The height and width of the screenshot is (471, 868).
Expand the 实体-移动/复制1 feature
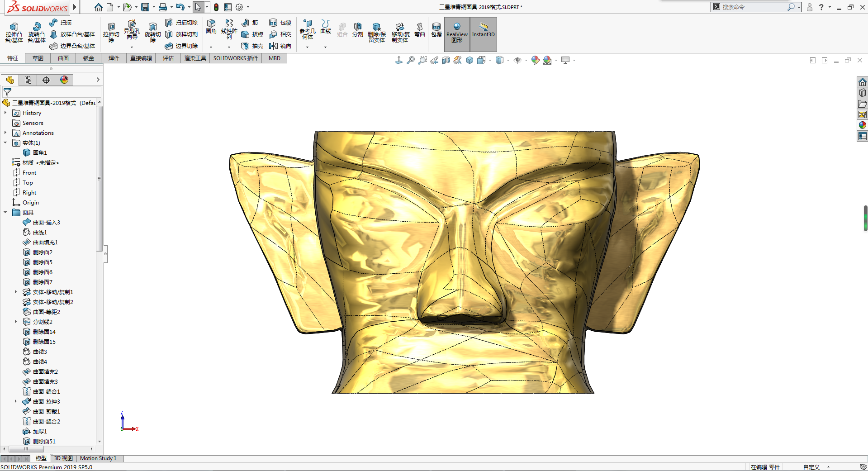[16, 292]
